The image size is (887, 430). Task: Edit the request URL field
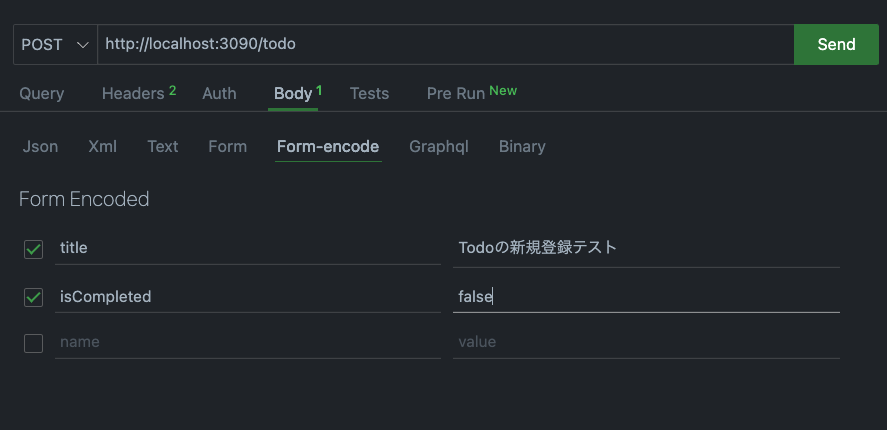[446, 44]
